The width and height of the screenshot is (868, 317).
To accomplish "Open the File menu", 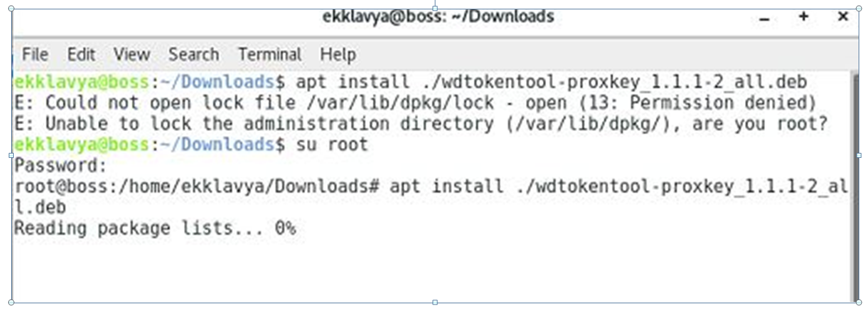I will pyautogui.click(x=35, y=55).
